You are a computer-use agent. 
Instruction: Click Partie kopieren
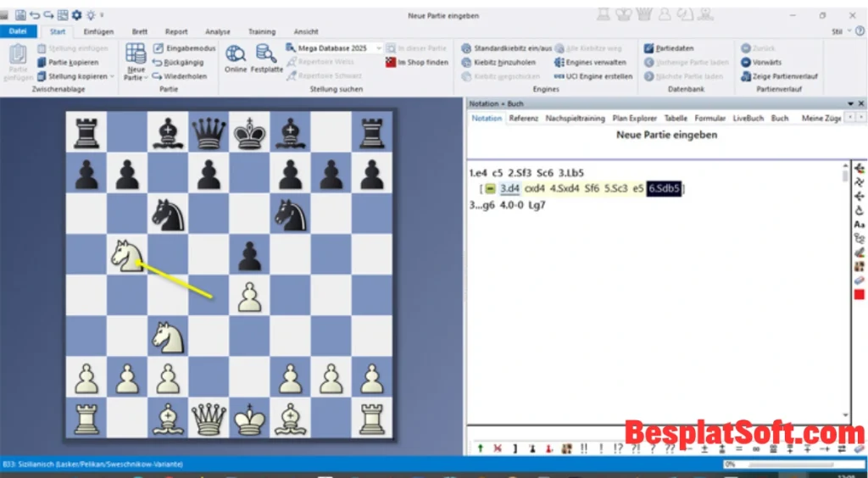[68, 63]
